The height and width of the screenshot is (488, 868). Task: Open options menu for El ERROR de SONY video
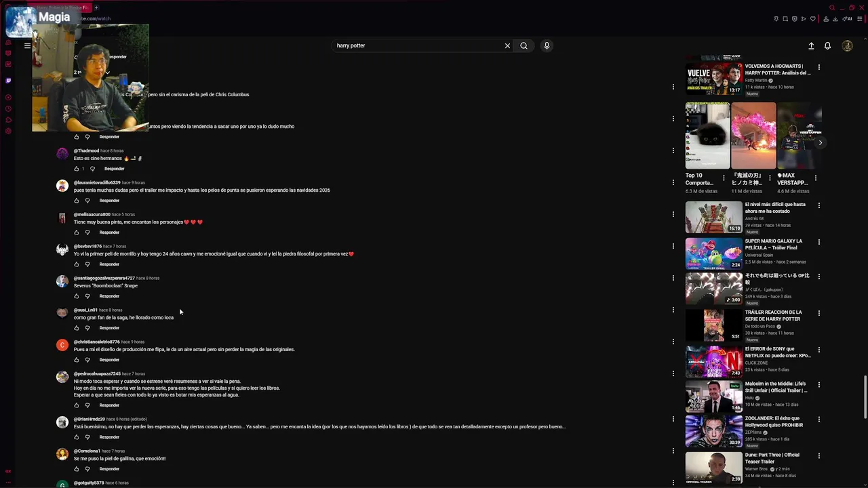[818, 350]
